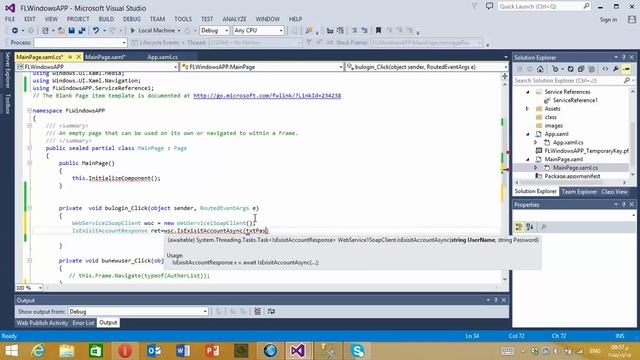Collapse the MainPage.xaml node
Viewport: 640px width, 360px height.
(x=528, y=160)
